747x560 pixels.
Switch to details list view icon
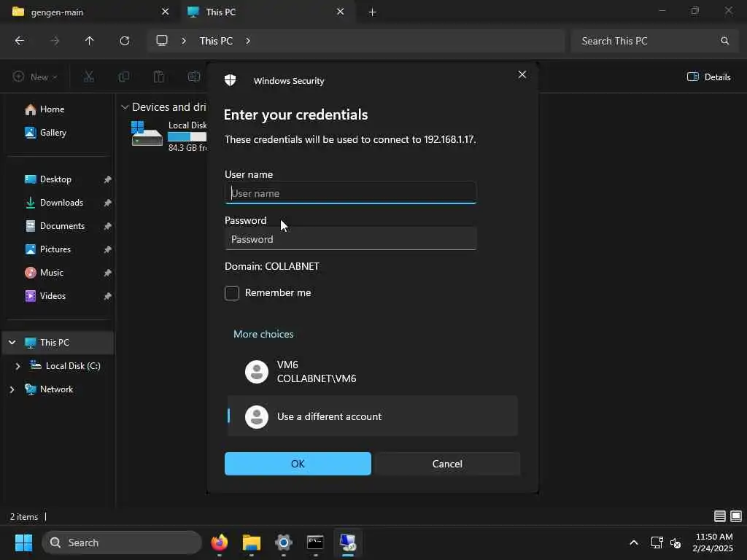pyautogui.click(x=720, y=516)
